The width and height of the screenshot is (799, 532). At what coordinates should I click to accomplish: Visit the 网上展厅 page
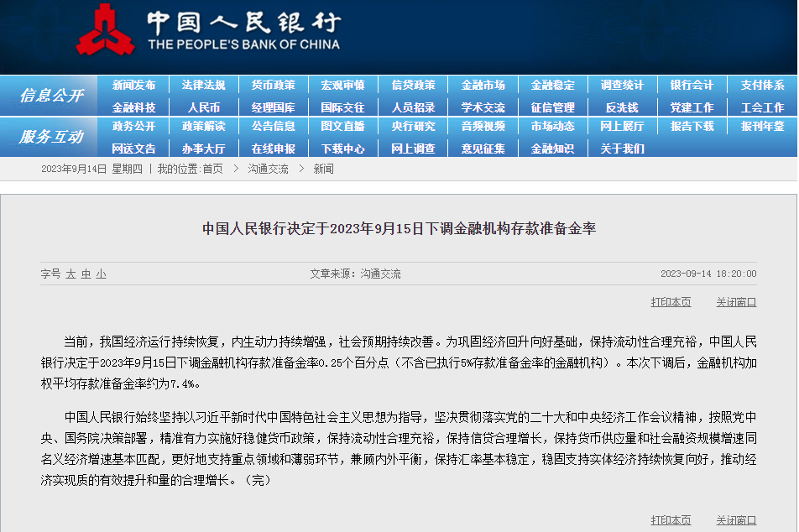coord(622,126)
